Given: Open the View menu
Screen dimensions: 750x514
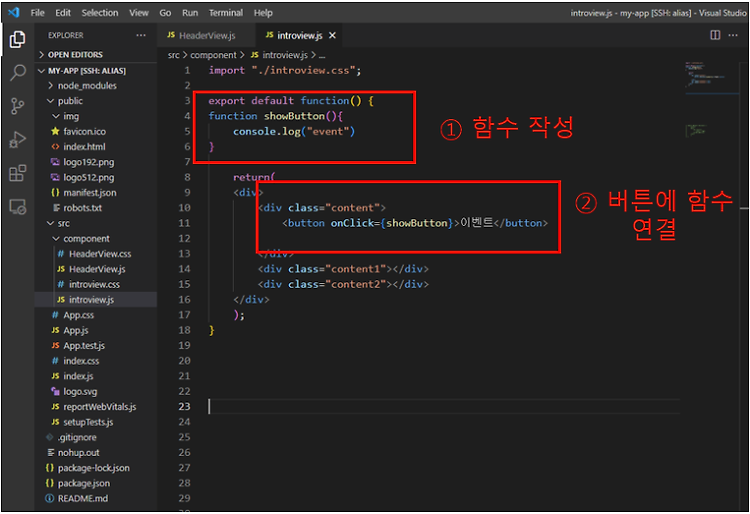Looking at the screenshot, I should point(139,13).
